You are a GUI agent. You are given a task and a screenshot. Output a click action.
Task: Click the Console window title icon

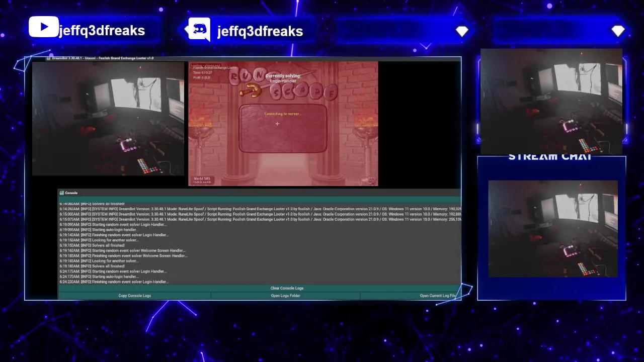pos(61,193)
